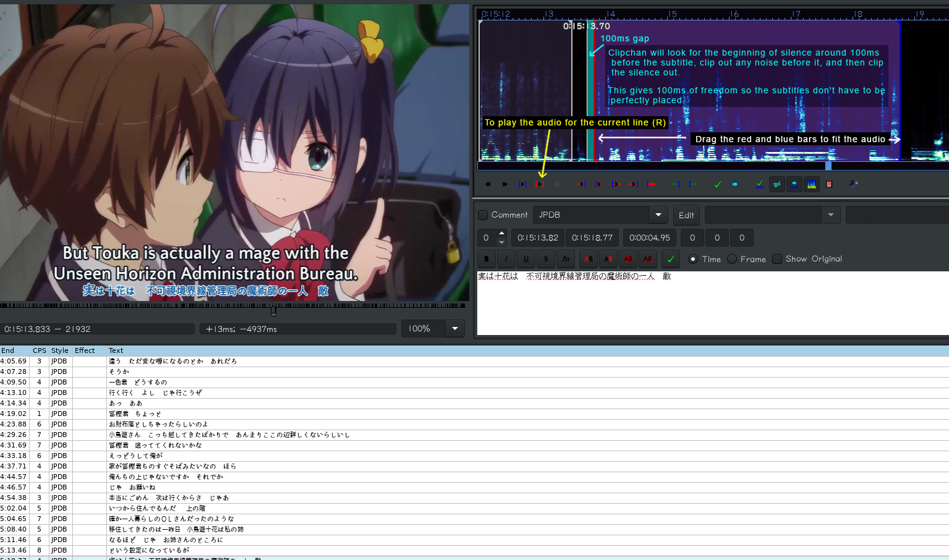Click start time field 0:15:13.82
This screenshot has height=560, width=949.
[x=538, y=238]
